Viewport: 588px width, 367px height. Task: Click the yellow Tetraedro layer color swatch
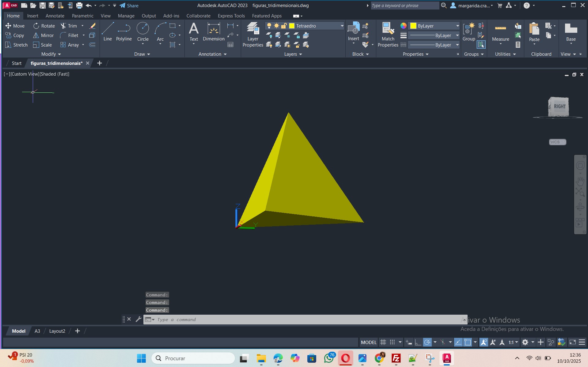coord(292,26)
